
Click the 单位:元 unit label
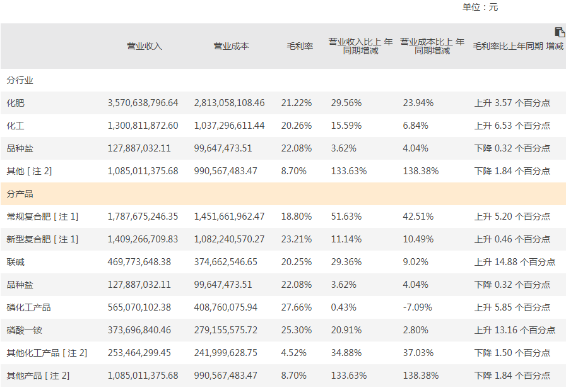pos(480,7)
